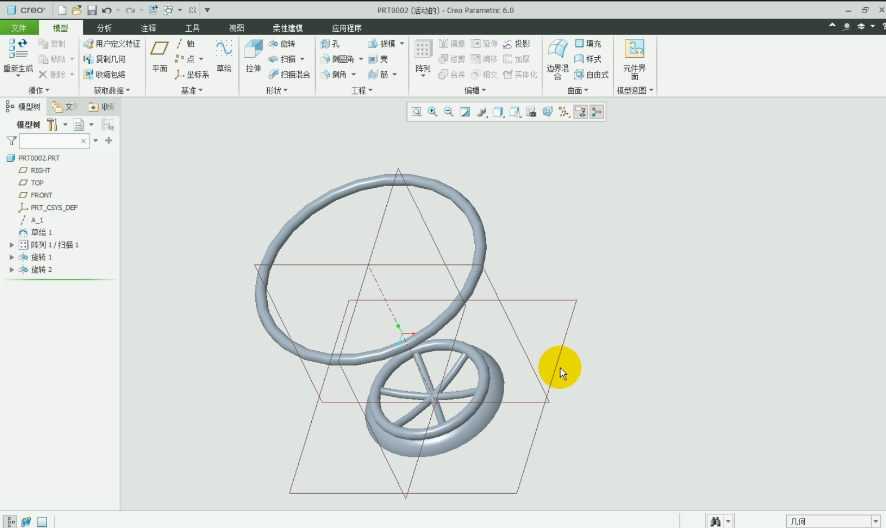The image size is (886, 528).
Task: Click the Hole (孔) tool
Action: click(x=331, y=44)
